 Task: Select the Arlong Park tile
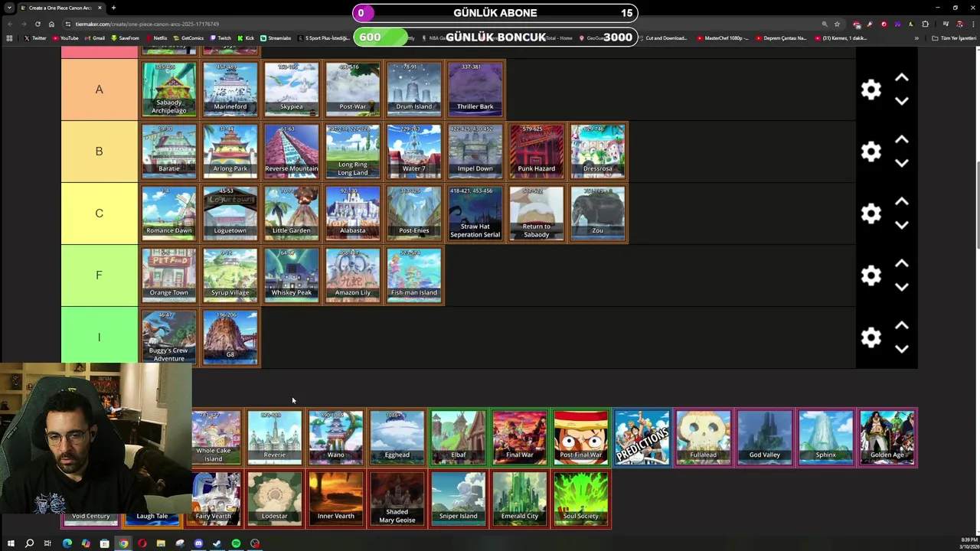230,152
